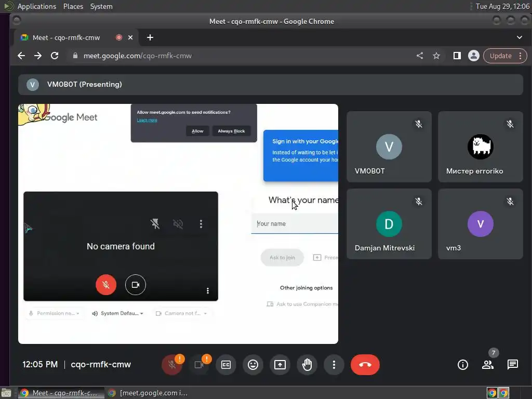Click muted mic icon on vm3 tile
The image size is (532, 399).
click(x=510, y=202)
